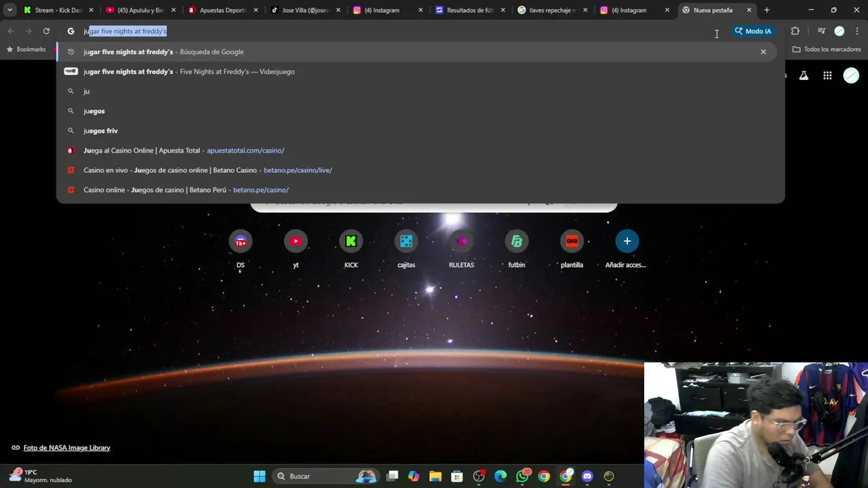
Task: Open Chrome profile avatar in toolbar
Action: pos(840,31)
